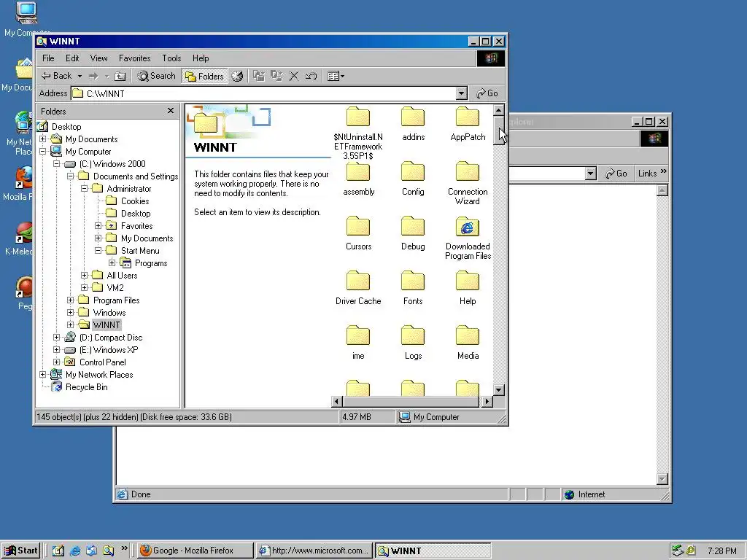
Task: Open the Address bar dropdown in WINNT window
Action: pos(461,93)
